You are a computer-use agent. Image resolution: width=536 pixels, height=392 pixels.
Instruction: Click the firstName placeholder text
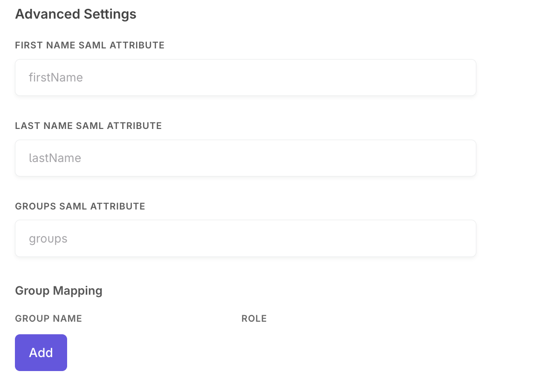tap(56, 77)
